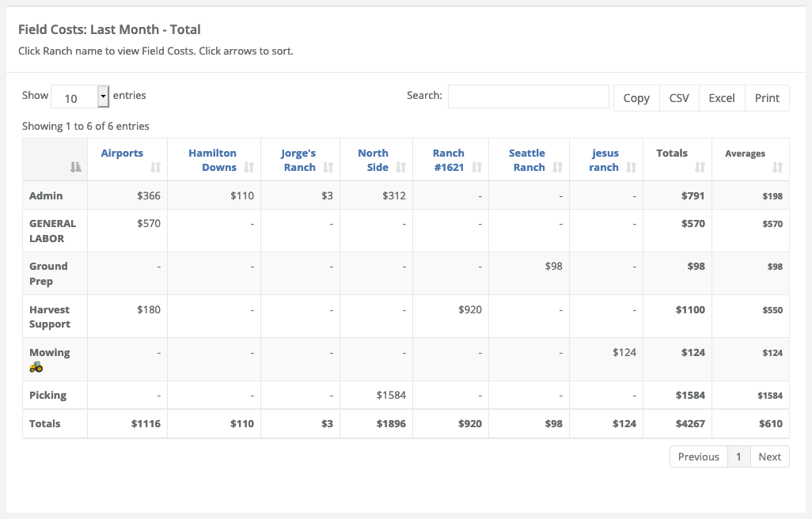Viewport: 812px width, 519px height.
Task: Click the Admin row label
Action: tap(46, 195)
